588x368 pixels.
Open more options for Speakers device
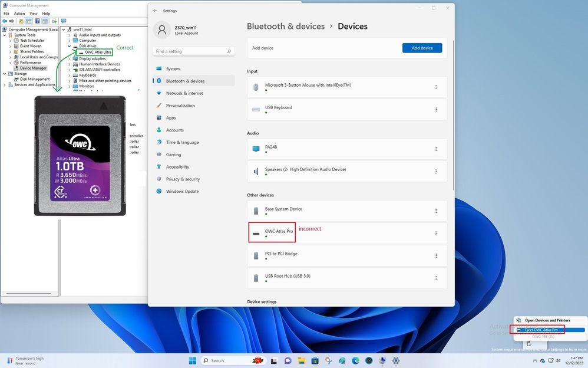(436, 172)
